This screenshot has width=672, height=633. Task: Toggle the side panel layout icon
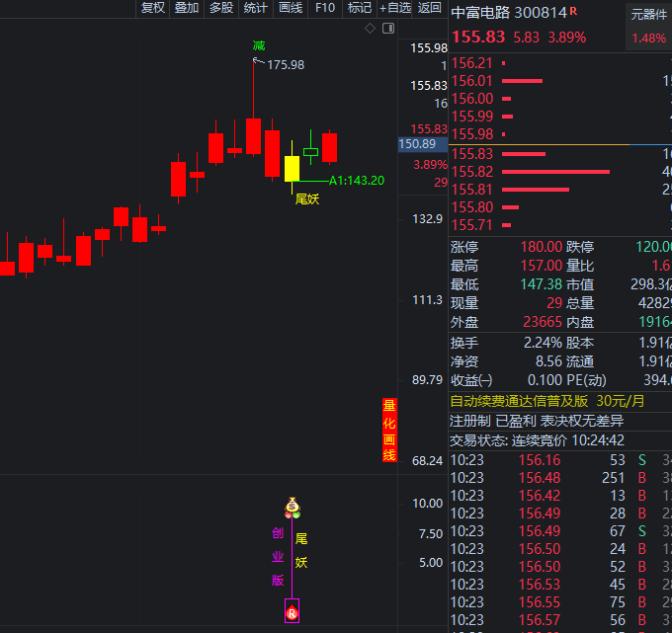(x=388, y=29)
